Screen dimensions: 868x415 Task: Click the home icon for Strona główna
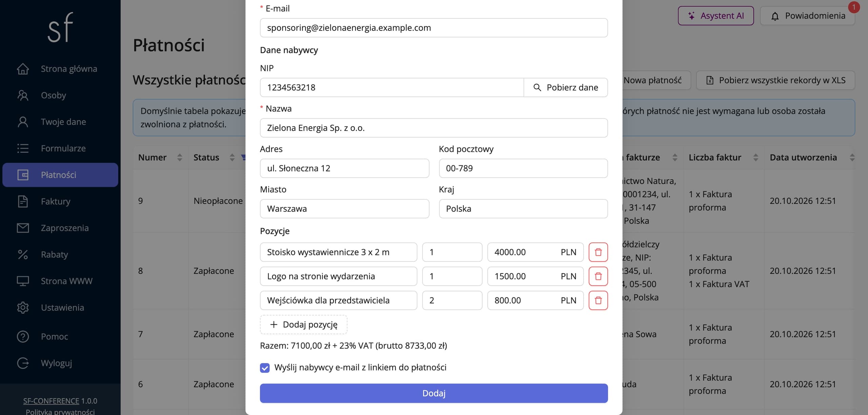(x=23, y=69)
